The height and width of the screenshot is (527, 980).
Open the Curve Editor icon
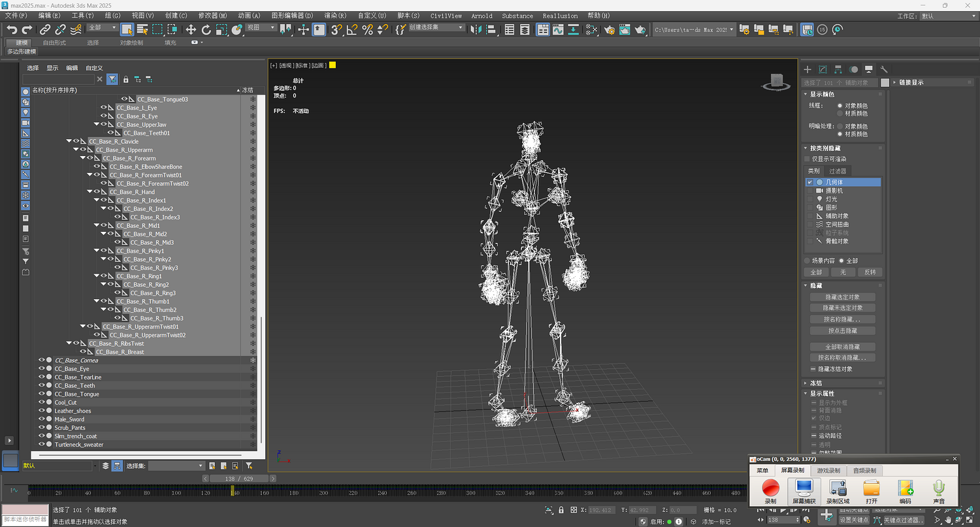558,29
